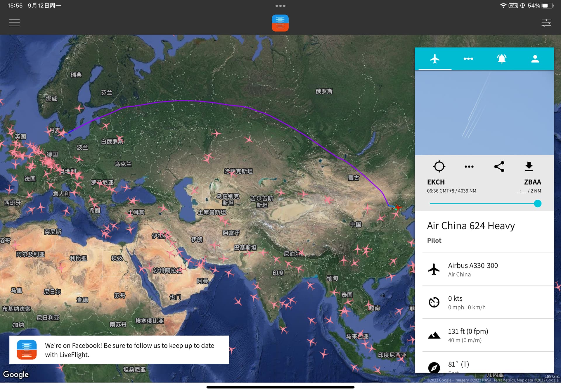The height and width of the screenshot is (392, 561).
Task: Adjust the flight progress slider handle
Action: click(537, 203)
